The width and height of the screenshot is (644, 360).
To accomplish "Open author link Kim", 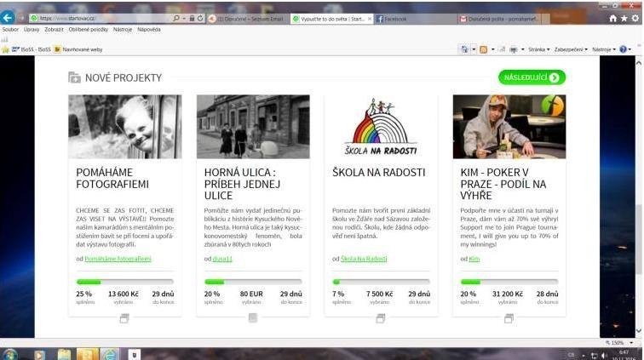I will coord(474,259).
